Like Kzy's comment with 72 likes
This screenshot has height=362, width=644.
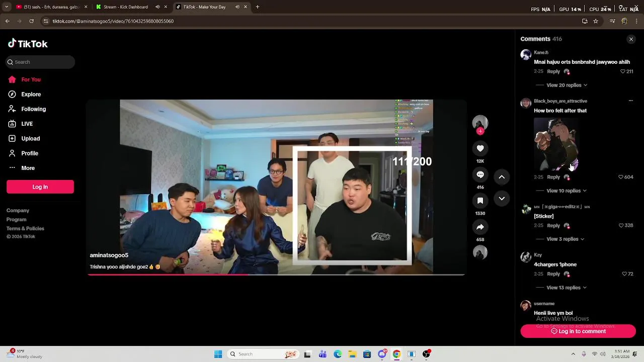(624, 274)
